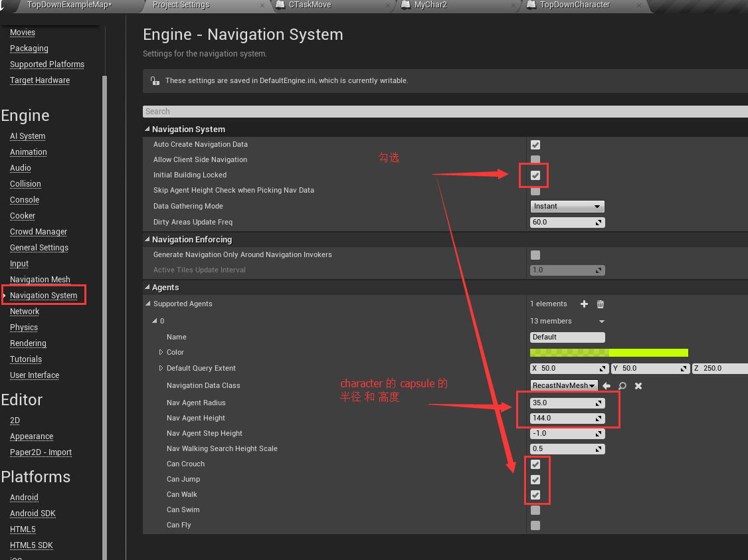Uncheck Initial Building Locked
748x560 pixels.
535,175
